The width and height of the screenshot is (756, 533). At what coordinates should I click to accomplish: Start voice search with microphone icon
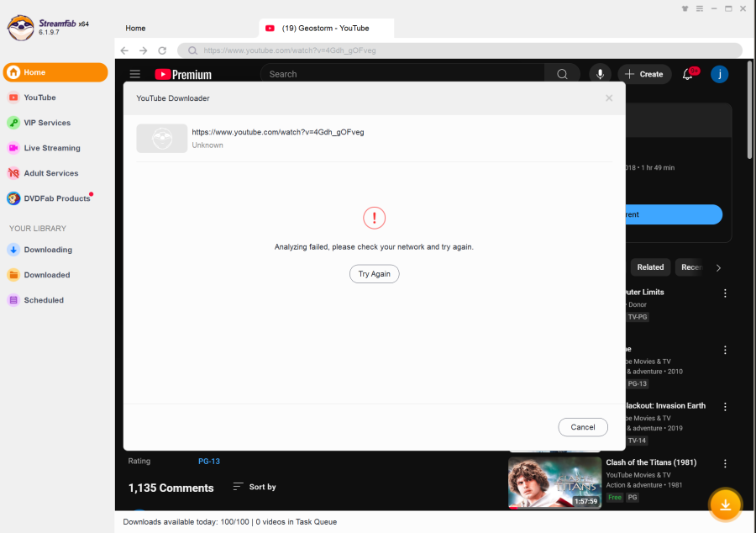pos(600,74)
